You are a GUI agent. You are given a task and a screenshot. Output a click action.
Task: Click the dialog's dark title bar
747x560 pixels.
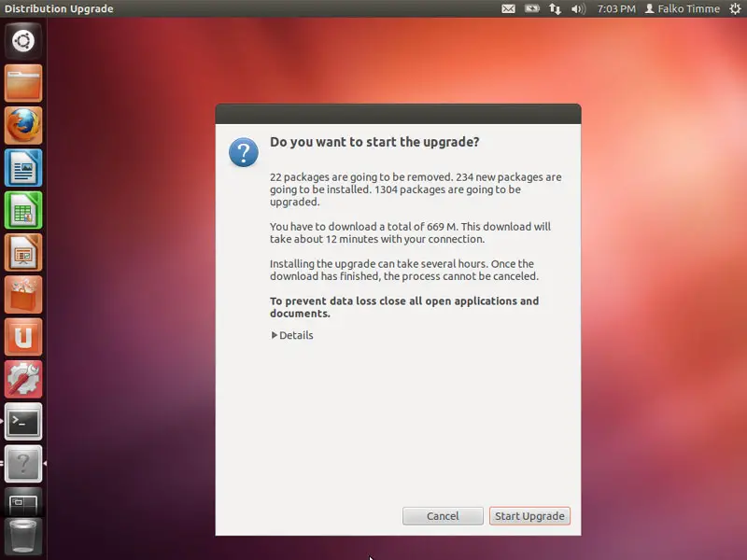pyautogui.click(x=398, y=114)
